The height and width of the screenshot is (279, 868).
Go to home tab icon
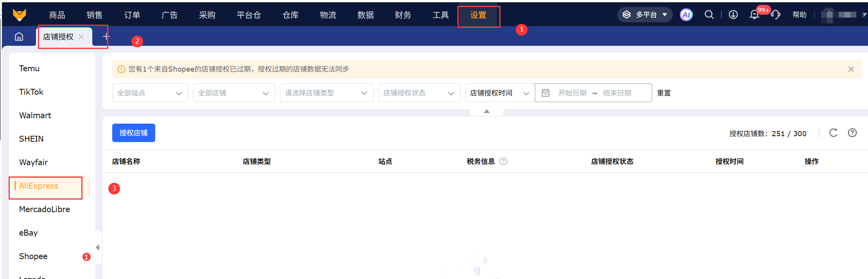(19, 36)
